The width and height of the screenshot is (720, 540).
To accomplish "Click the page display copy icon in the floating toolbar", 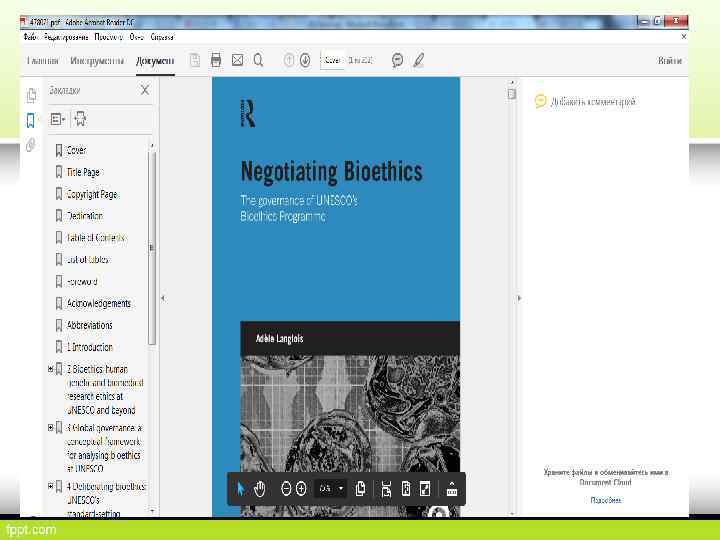I will point(361,489).
